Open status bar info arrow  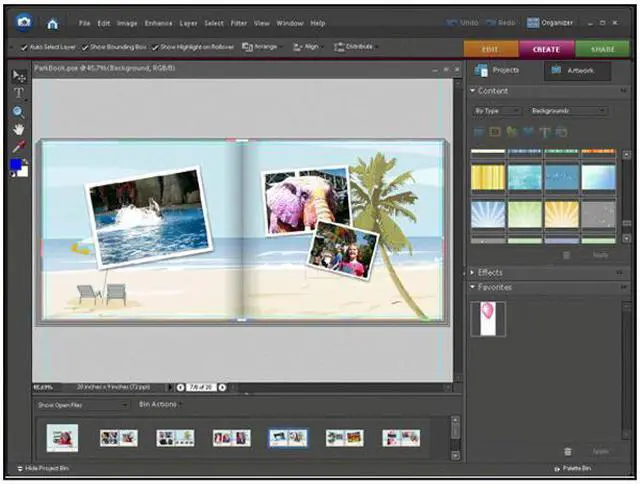pyautogui.click(x=170, y=387)
